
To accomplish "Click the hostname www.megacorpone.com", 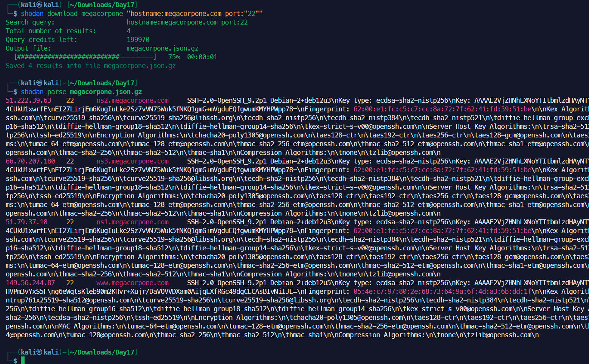I will point(132,283).
